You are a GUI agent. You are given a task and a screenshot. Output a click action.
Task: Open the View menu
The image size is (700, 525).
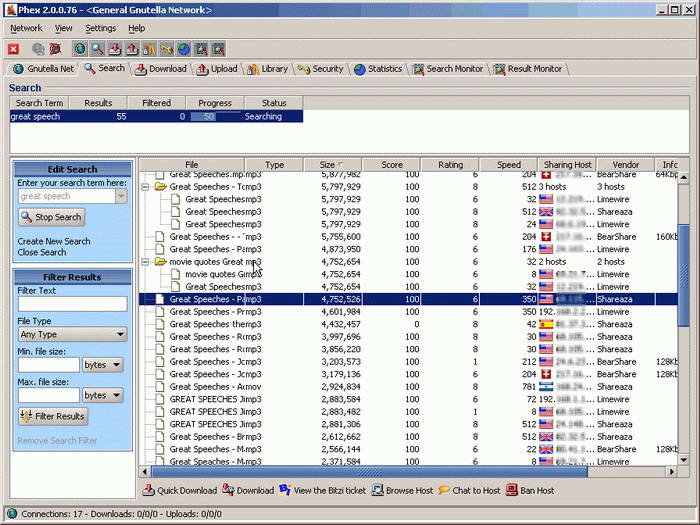click(63, 28)
